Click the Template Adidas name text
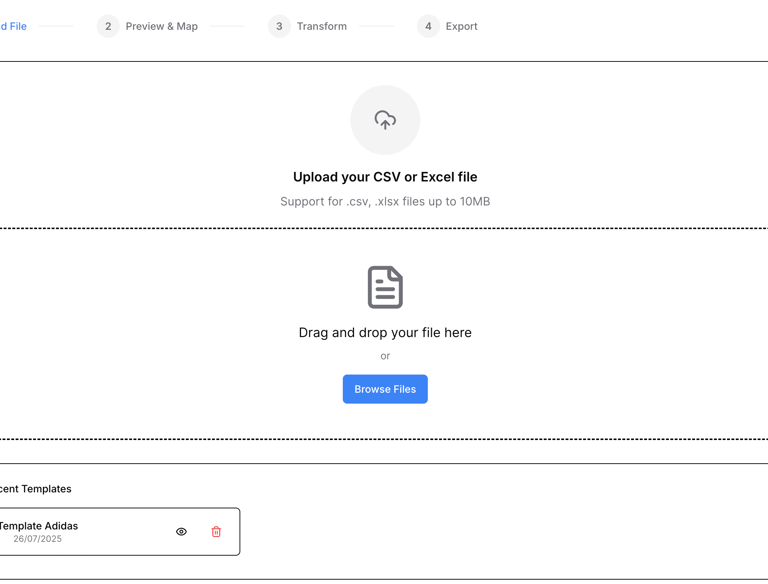Image resolution: width=768 pixels, height=584 pixels. pyautogui.click(x=39, y=526)
